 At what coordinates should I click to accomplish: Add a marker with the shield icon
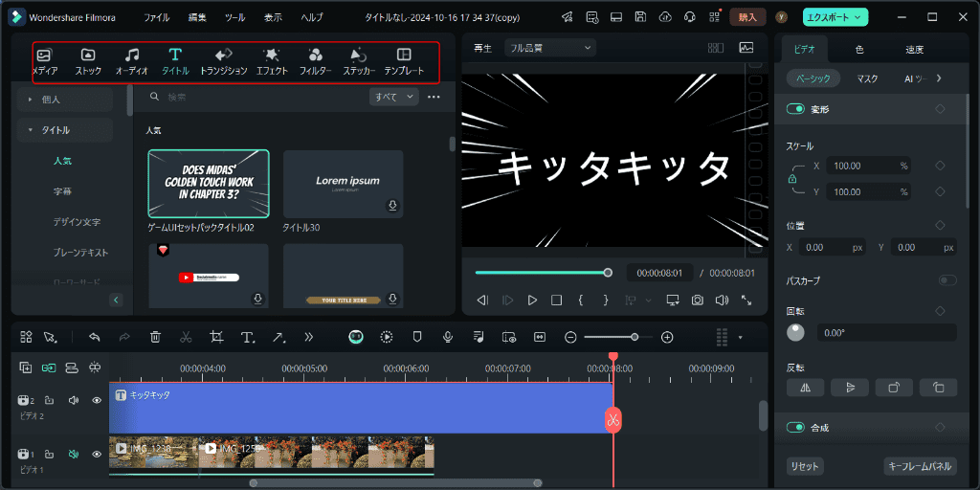[x=417, y=337]
